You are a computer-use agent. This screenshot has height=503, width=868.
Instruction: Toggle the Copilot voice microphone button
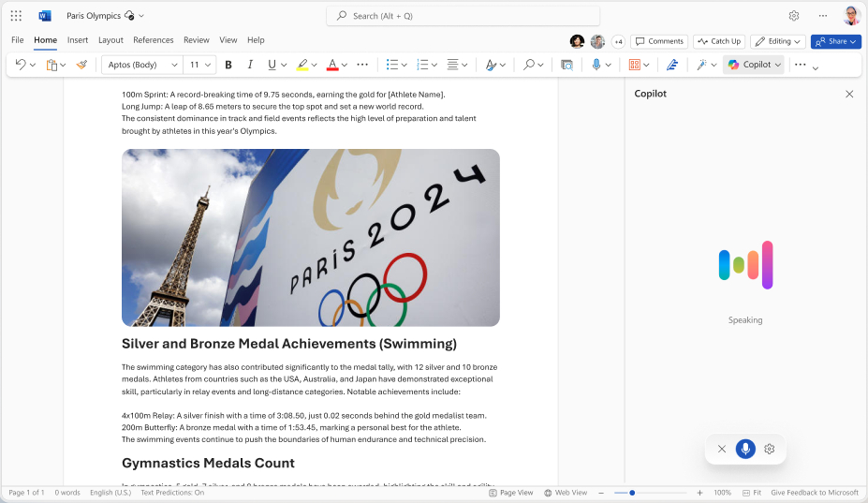(745, 449)
